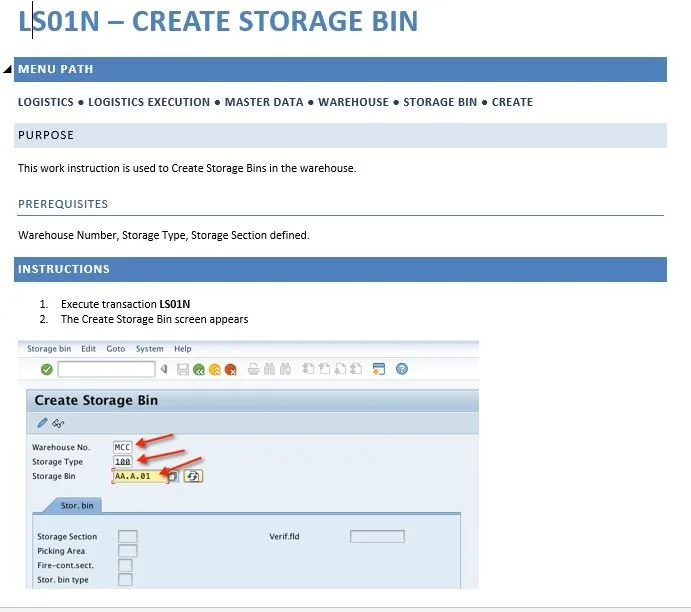Open the System menu
This screenshot has height=612, width=691.
(149, 349)
